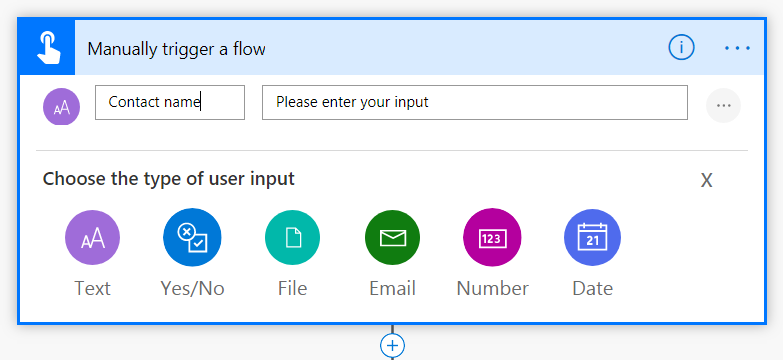Viewport: 783px width, 360px height.
Task: Click the Text label under the icon
Action: (92, 288)
